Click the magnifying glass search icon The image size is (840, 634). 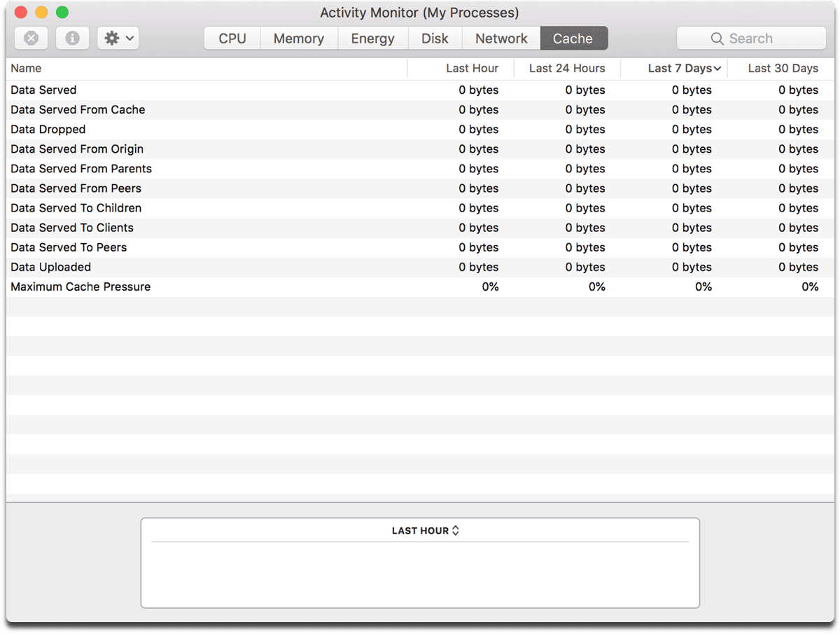[x=717, y=39]
